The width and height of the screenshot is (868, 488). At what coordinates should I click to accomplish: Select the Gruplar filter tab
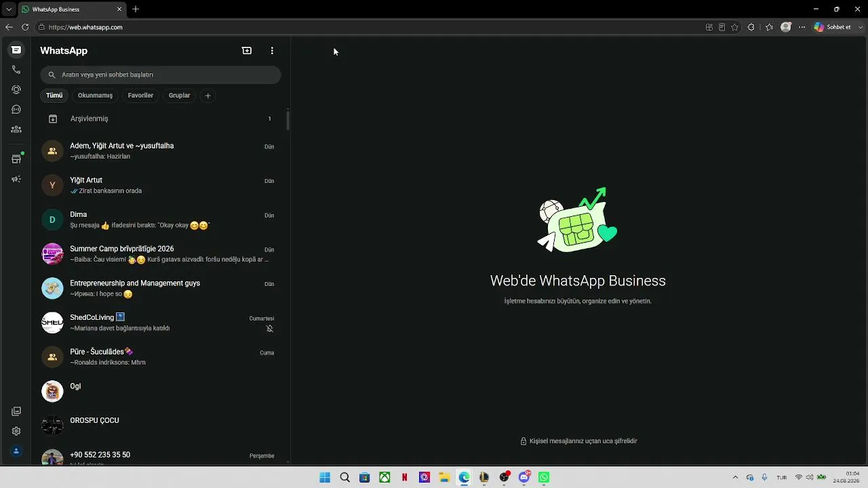pos(179,96)
